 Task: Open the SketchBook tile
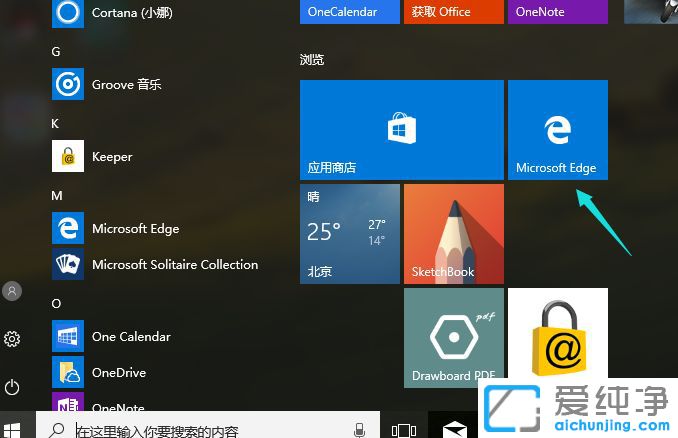point(454,234)
